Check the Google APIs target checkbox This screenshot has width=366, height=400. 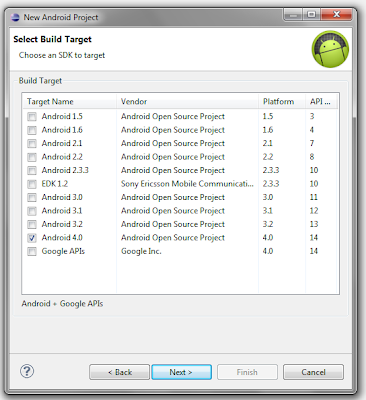point(32,251)
